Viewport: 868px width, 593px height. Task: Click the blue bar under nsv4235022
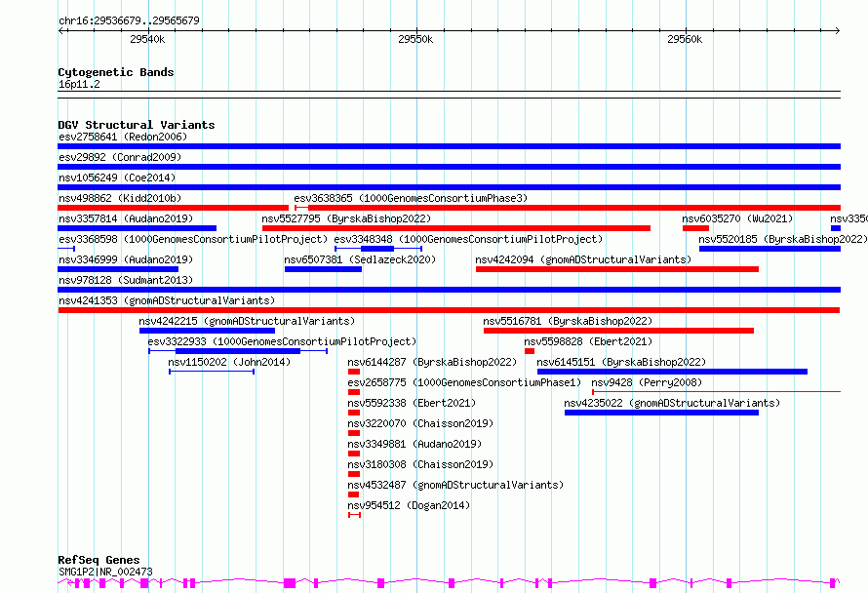point(661,413)
